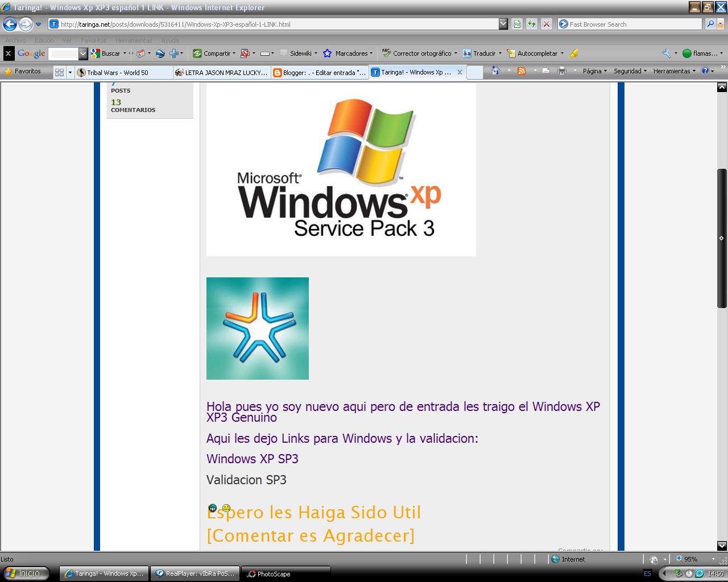Screen dimensions: 728x582
Task: Stop loading with the red X icon
Action: [x=547, y=24]
